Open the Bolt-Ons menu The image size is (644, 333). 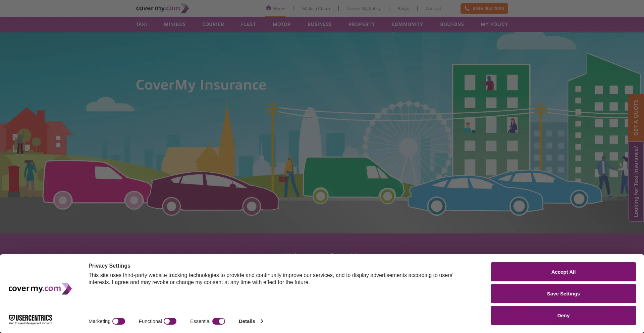(452, 24)
